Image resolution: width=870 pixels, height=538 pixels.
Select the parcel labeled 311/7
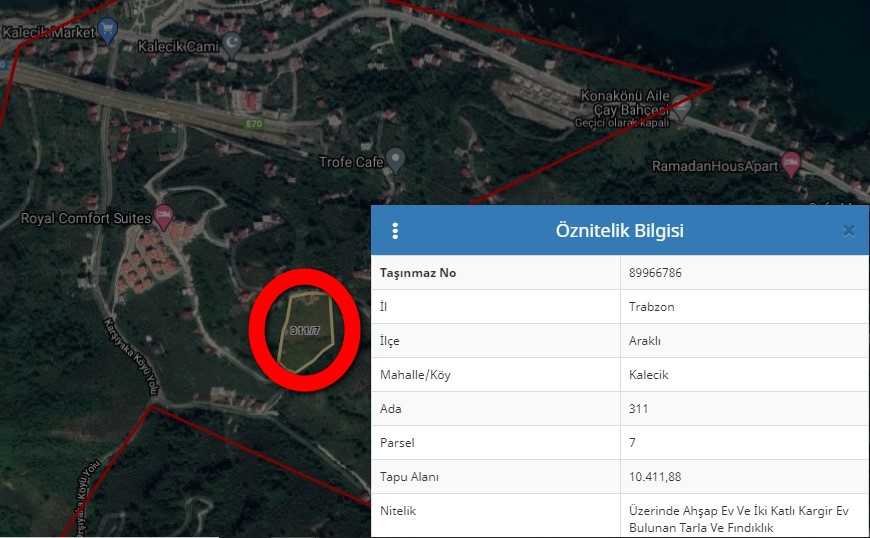[304, 329]
